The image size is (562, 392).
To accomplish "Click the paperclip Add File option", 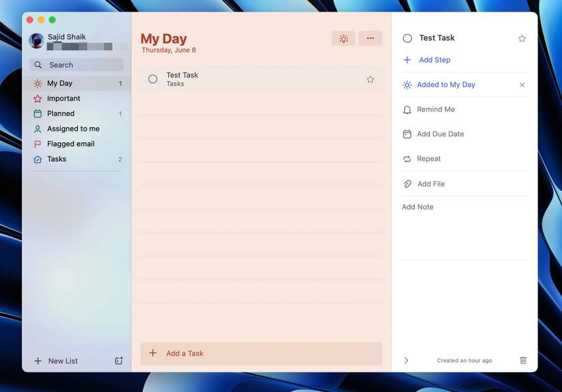I will click(x=465, y=184).
